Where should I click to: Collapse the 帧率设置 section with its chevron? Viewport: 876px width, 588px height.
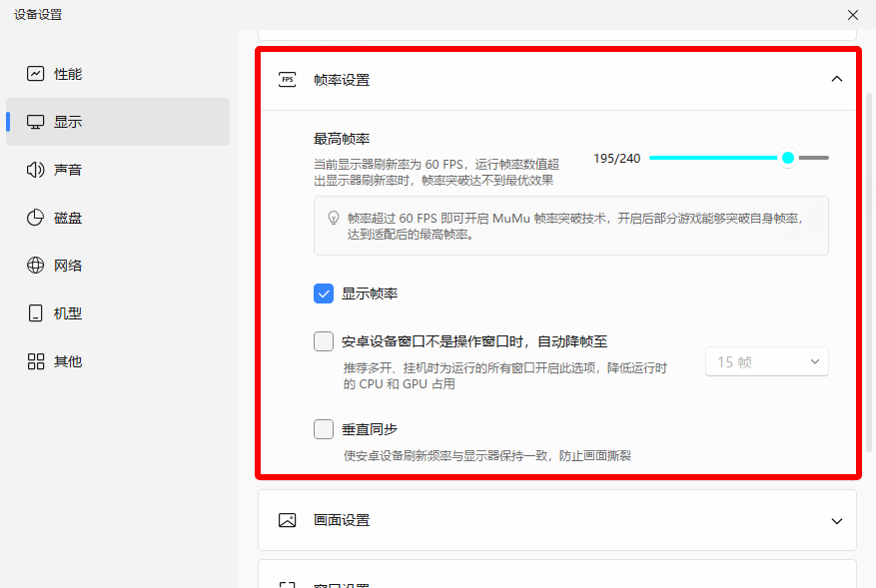point(837,80)
